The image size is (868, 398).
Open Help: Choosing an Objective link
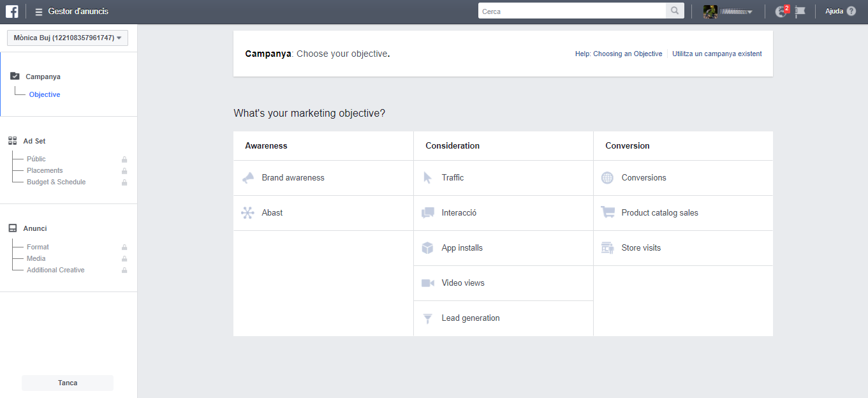(618, 54)
